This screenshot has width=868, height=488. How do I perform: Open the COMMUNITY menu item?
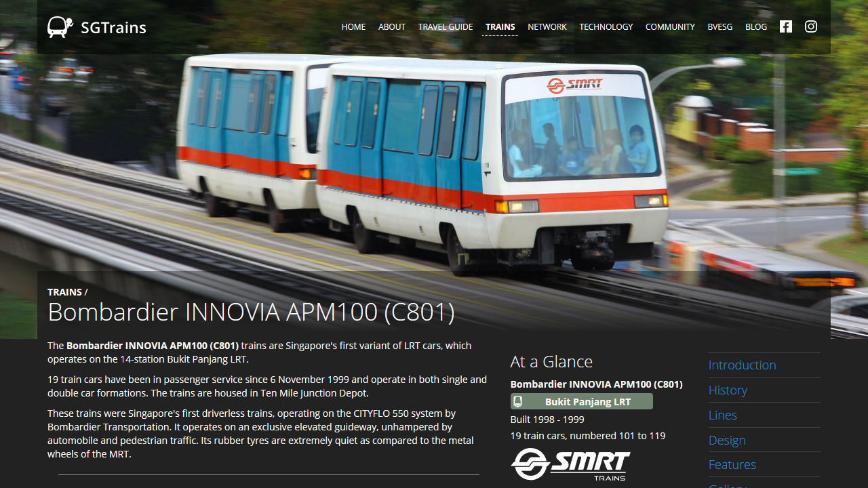coord(670,27)
